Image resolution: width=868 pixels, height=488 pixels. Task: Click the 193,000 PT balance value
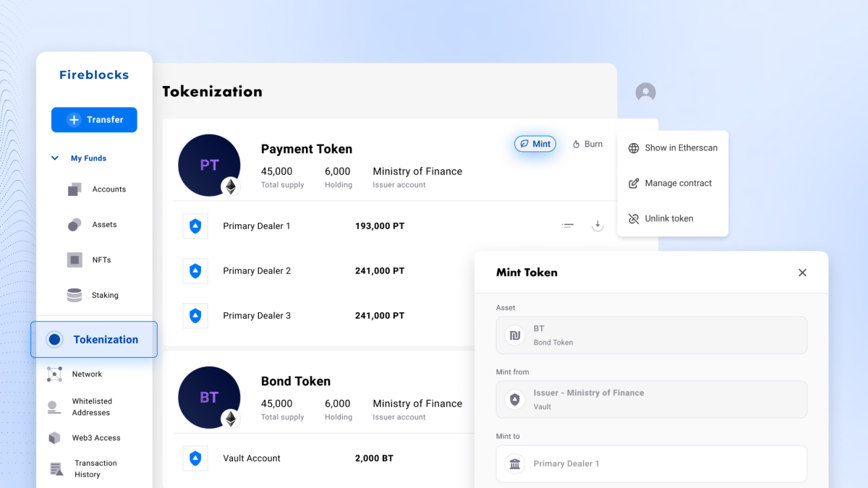click(x=380, y=226)
